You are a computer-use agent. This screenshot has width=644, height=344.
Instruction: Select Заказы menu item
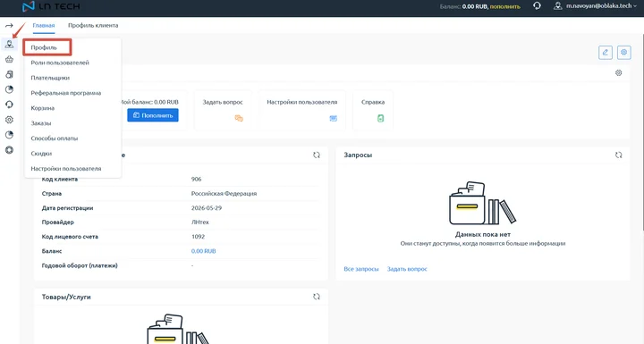[x=41, y=123]
